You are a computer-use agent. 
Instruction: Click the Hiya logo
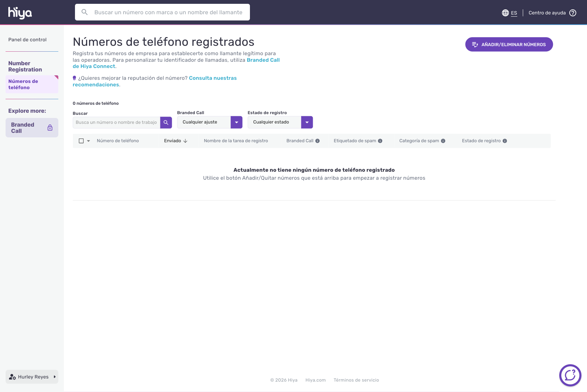20,13
